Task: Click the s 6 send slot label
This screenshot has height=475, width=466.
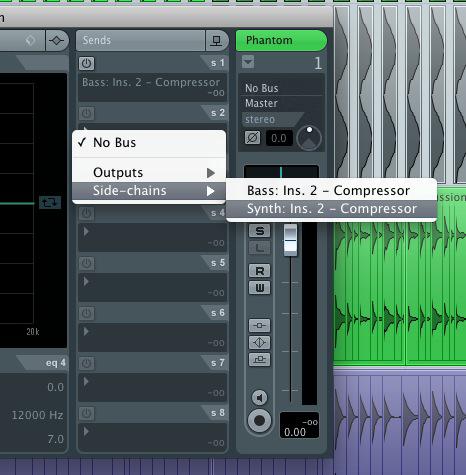Action: tap(218, 313)
